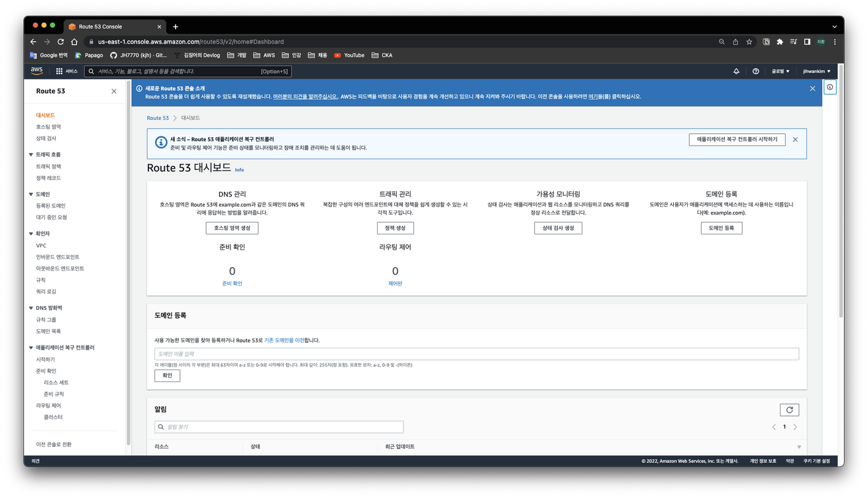The width and height of the screenshot is (868, 498).
Task: Open the browser zoom magnifier icon
Action: pyautogui.click(x=722, y=42)
